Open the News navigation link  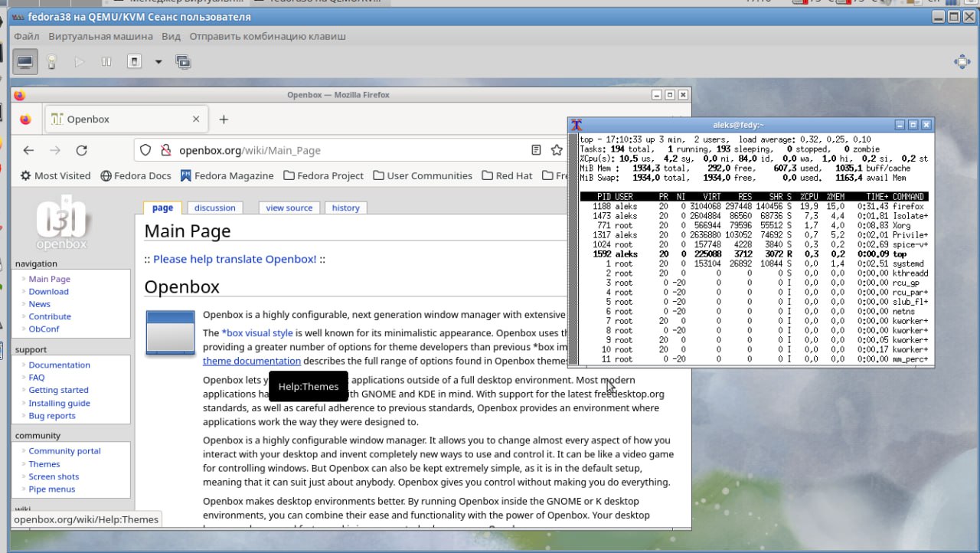tap(40, 304)
